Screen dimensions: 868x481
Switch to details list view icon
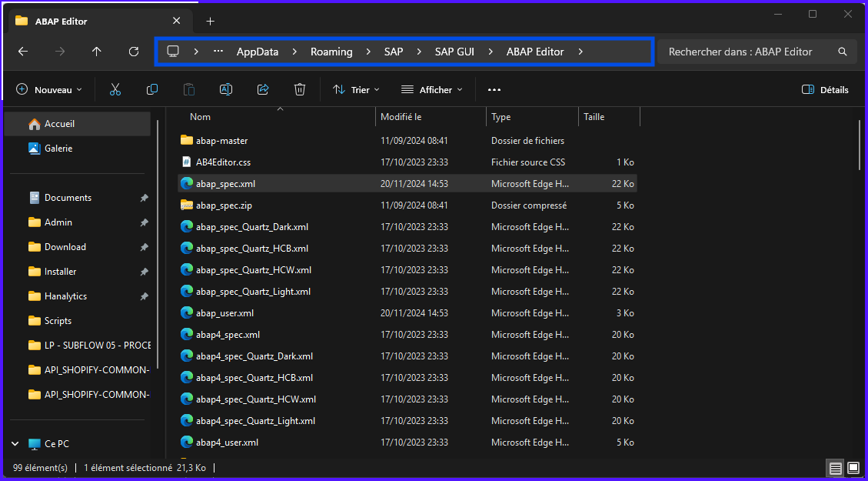tap(835, 468)
